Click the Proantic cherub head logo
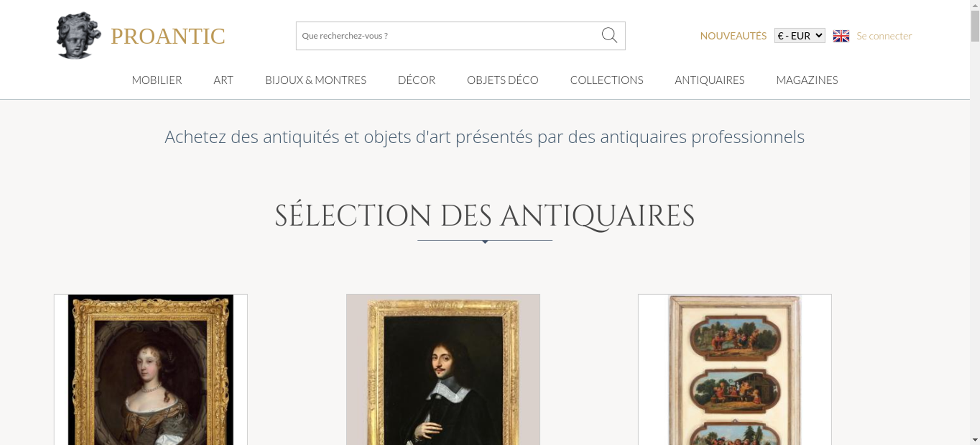Screen dimensions: 980x445 pyautogui.click(x=78, y=35)
